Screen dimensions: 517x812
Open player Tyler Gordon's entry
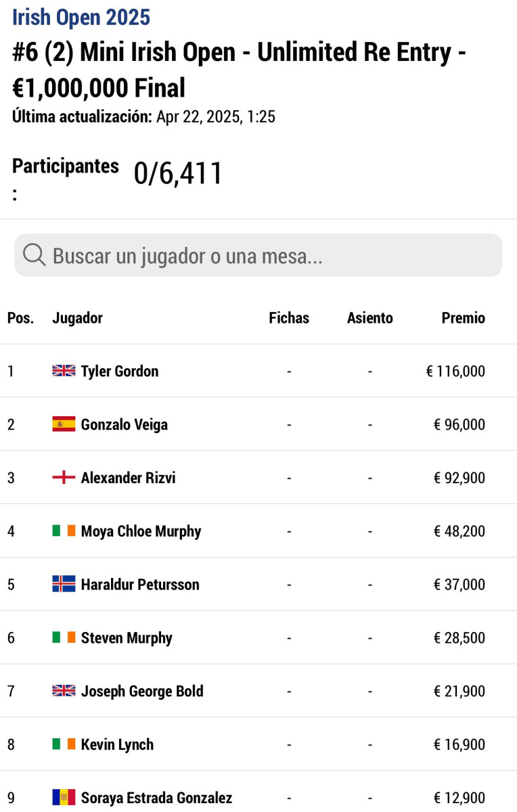[120, 371]
